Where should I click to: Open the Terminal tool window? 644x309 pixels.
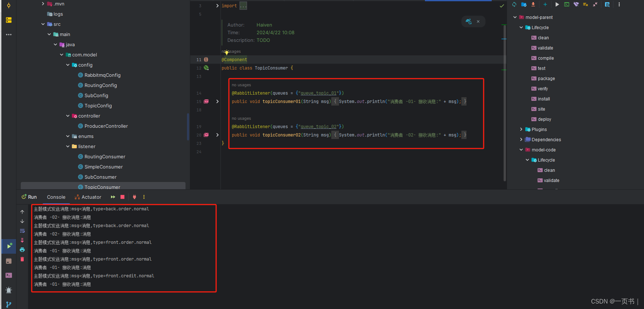click(9, 276)
